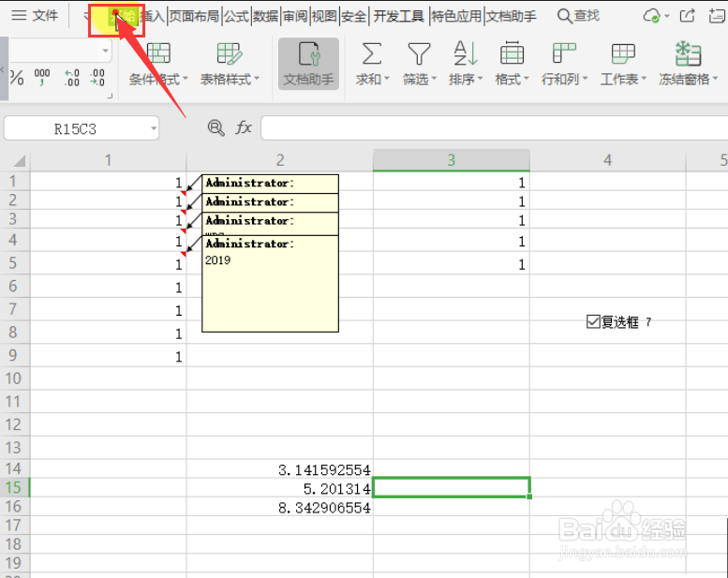The width and height of the screenshot is (728, 578).
Task: Expand the 筛选 dropdown arrow
Action: 434,79
